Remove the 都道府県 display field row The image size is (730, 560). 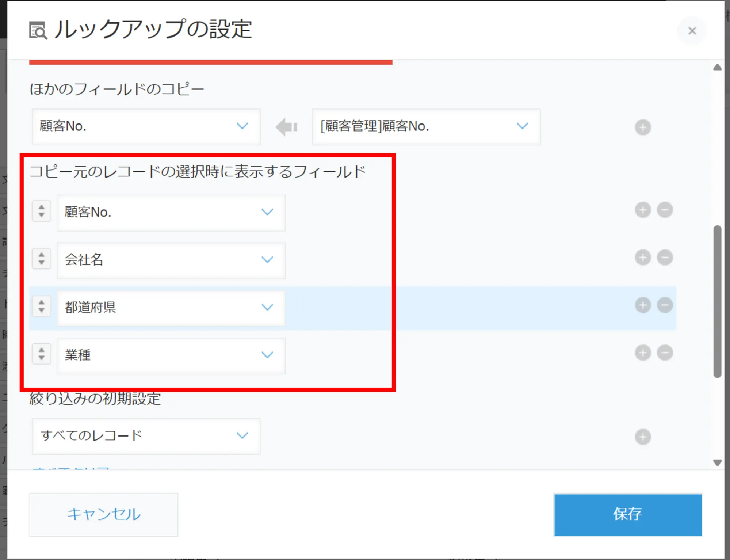[665, 305]
